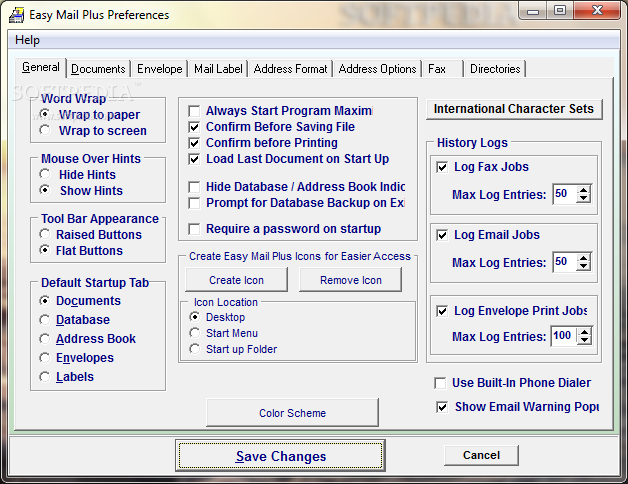
Task: Click the Remove Icon button
Action: tap(350, 280)
